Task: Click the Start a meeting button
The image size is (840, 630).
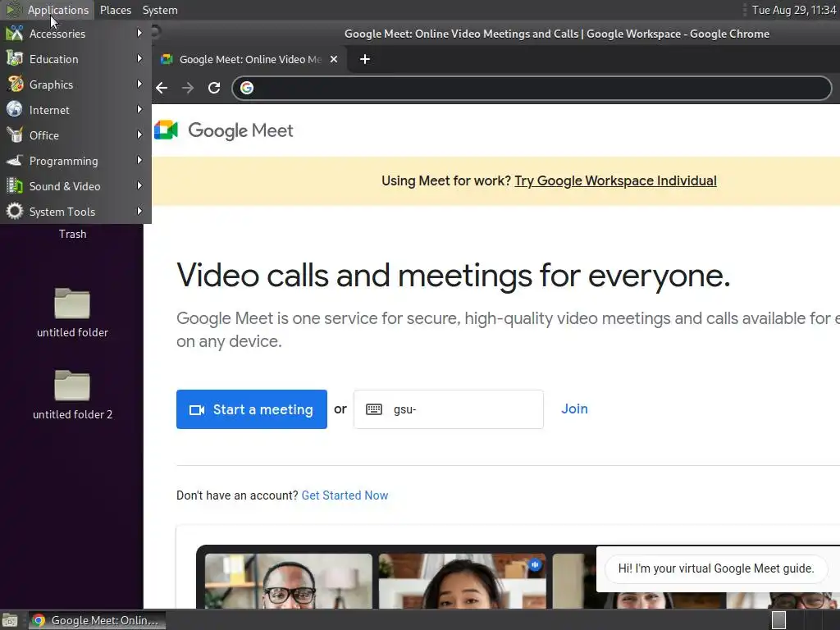Action: [x=252, y=409]
